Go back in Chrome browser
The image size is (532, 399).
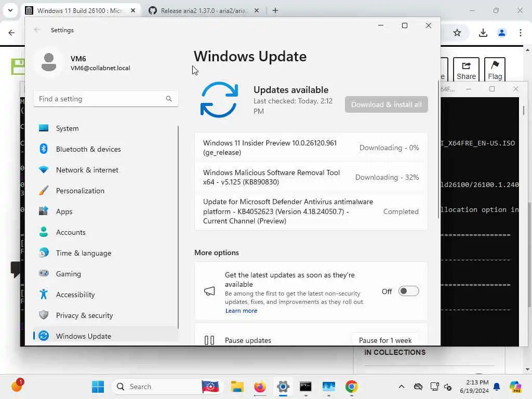[x=11, y=33]
